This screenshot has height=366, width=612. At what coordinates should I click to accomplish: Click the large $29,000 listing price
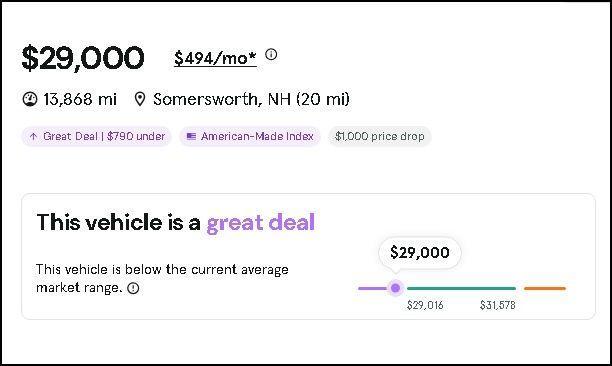click(x=83, y=58)
